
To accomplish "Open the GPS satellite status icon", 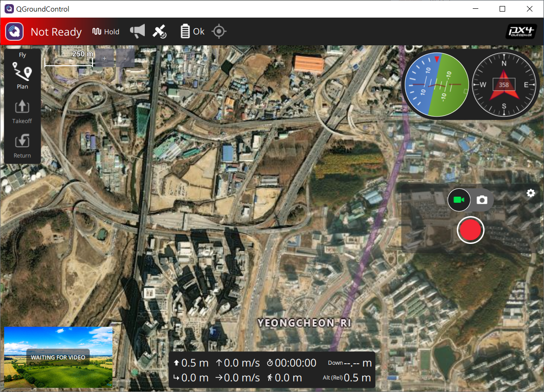I will point(160,31).
